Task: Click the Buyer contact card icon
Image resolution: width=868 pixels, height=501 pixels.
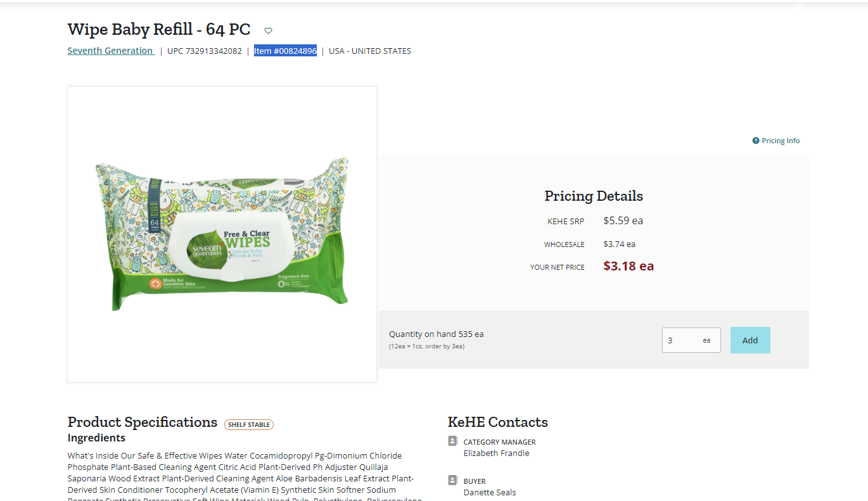Action: click(453, 480)
